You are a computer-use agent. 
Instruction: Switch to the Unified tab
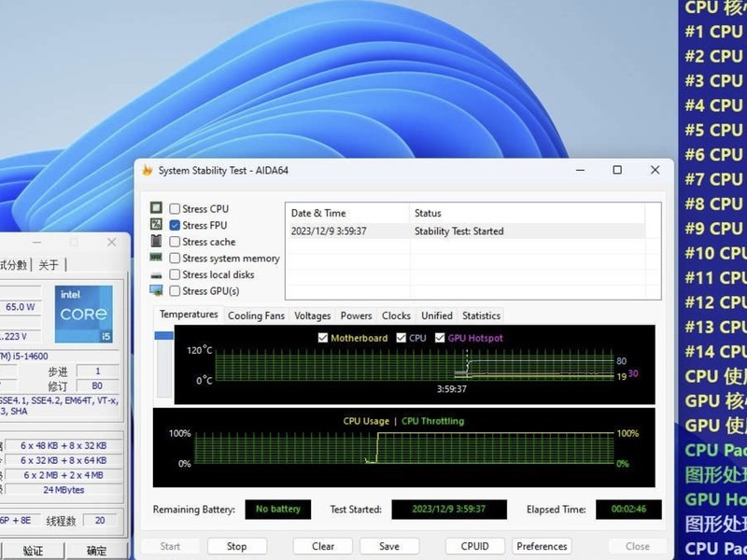tap(437, 315)
